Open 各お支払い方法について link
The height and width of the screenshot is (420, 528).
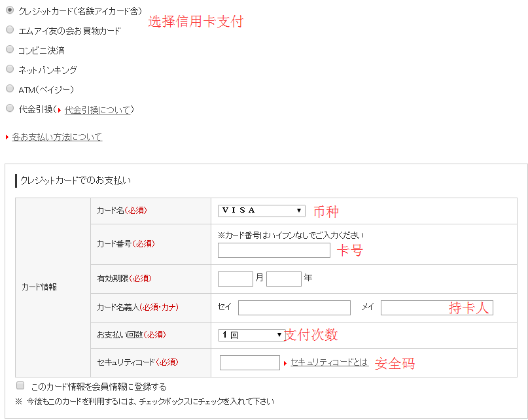(x=57, y=137)
